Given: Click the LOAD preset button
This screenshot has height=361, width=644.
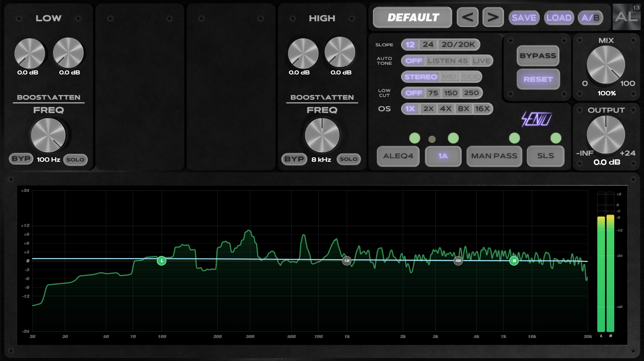Looking at the screenshot, I should [x=559, y=18].
